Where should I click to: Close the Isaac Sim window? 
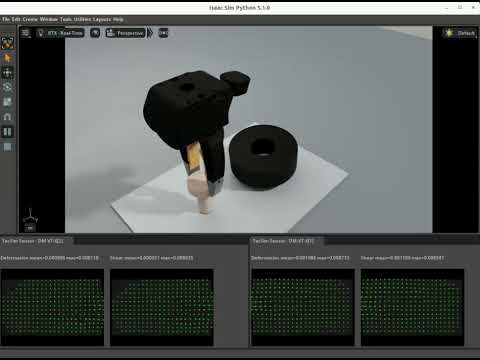tap(473, 7)
